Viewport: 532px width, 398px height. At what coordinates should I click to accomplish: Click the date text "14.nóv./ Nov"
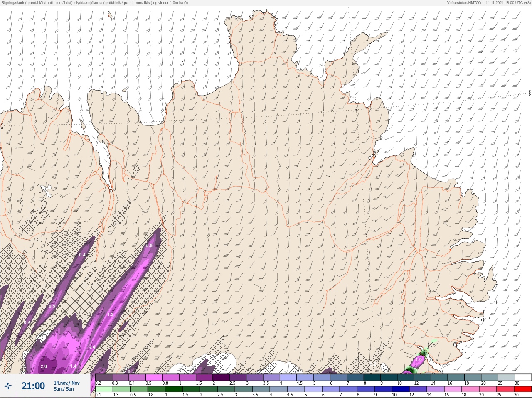coord(66,383)
